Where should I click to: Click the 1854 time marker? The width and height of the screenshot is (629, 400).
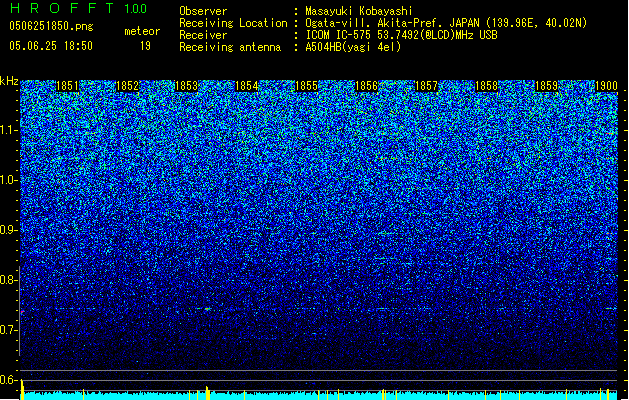[x=246, y=86]
